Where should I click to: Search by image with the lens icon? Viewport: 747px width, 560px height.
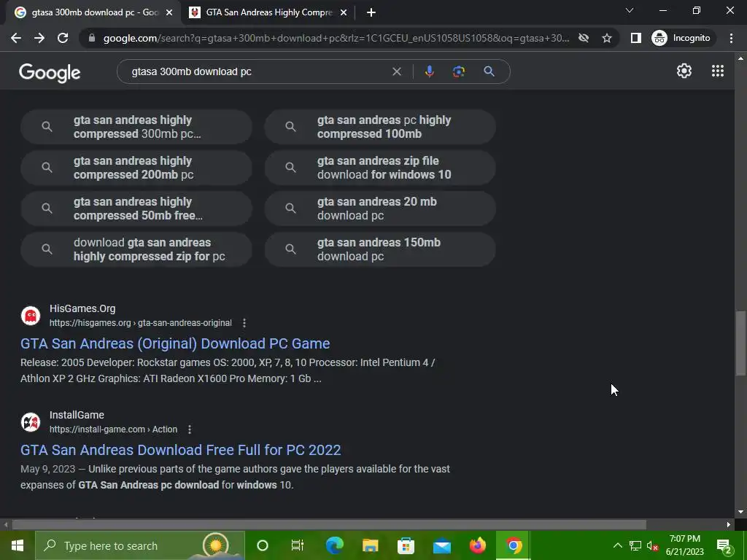459,71
